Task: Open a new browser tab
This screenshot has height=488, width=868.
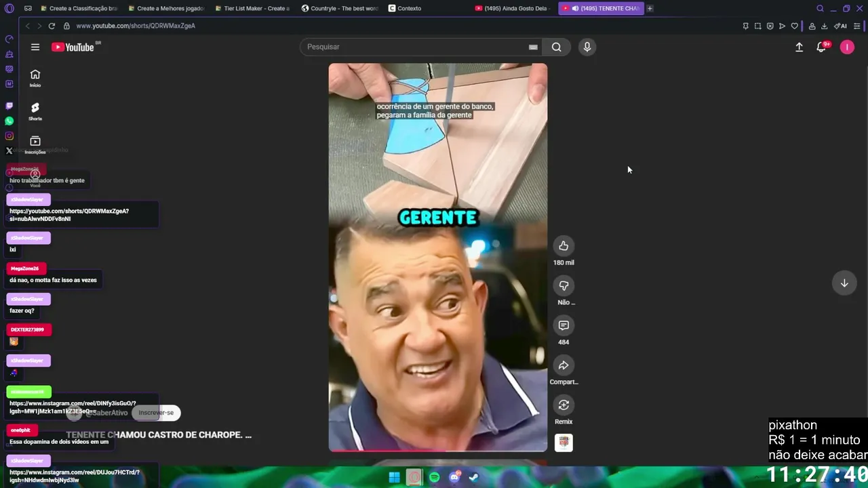Action: tap(650, 8)
